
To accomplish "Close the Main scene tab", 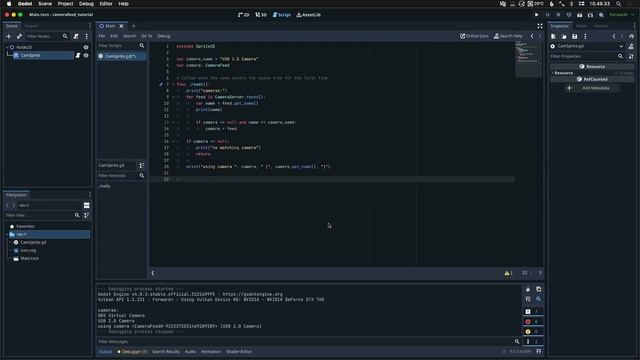I will point(121,26).
